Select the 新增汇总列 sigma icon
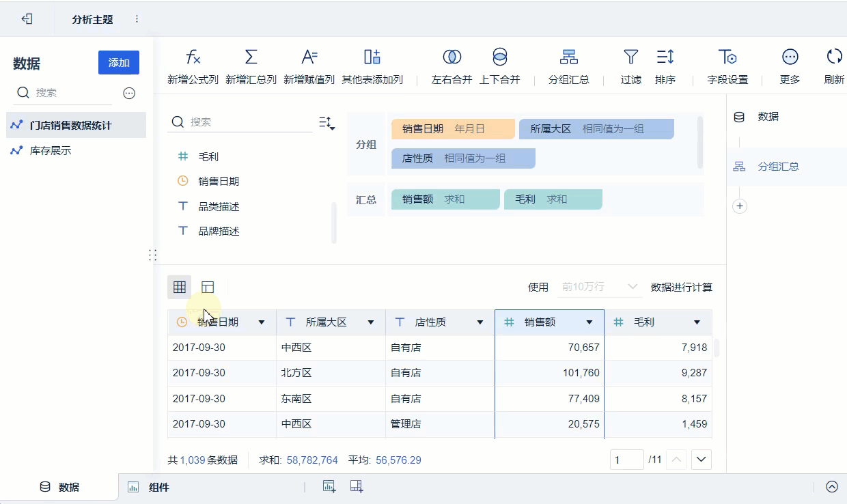 coord(251,57)
